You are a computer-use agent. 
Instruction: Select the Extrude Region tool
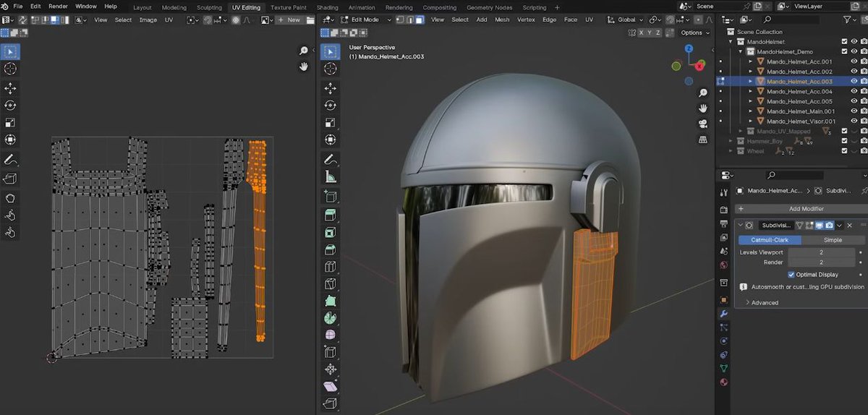331,215
